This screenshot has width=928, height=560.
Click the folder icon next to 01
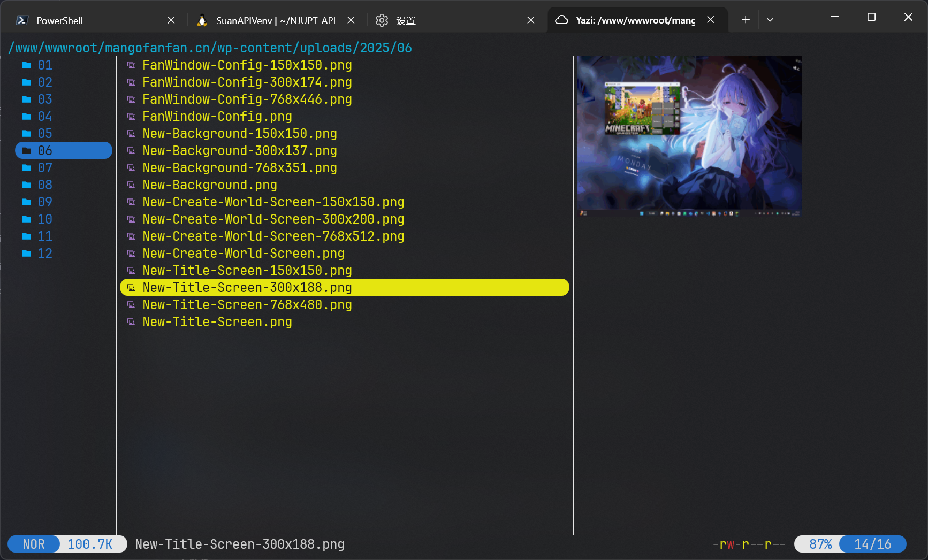(26, 65)
